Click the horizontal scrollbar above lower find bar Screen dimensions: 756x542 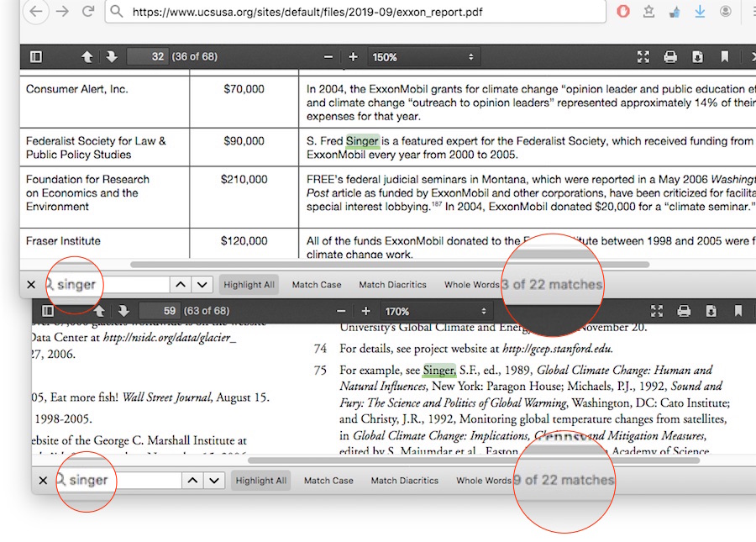coord(462,460)
